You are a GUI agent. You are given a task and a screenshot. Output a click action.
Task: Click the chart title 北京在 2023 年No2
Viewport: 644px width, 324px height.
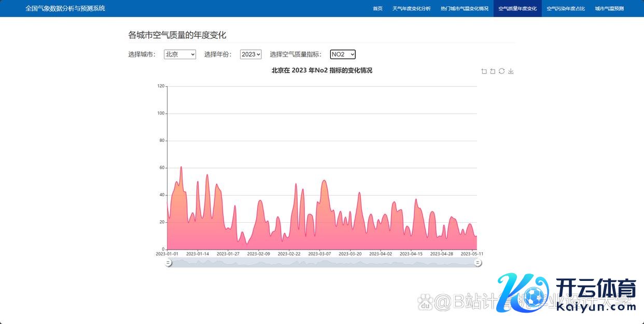pyautogui.click(x=321, y=71)
